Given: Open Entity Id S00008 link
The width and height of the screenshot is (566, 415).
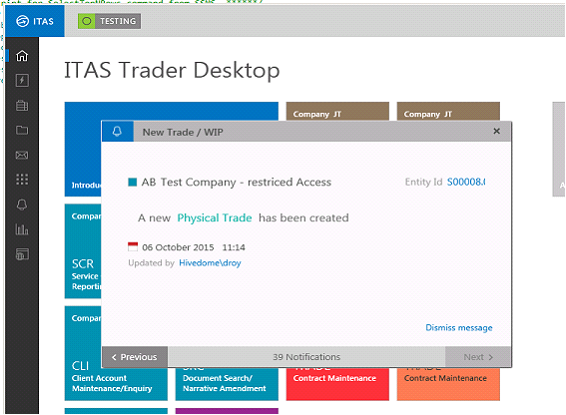Looking at the screenshot, I should (466, 182).
